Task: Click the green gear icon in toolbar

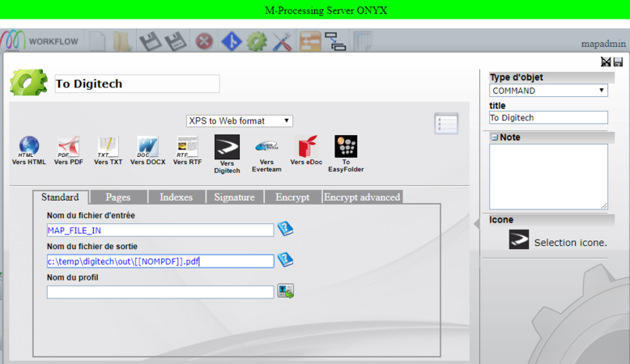Action: coord(257,41)
